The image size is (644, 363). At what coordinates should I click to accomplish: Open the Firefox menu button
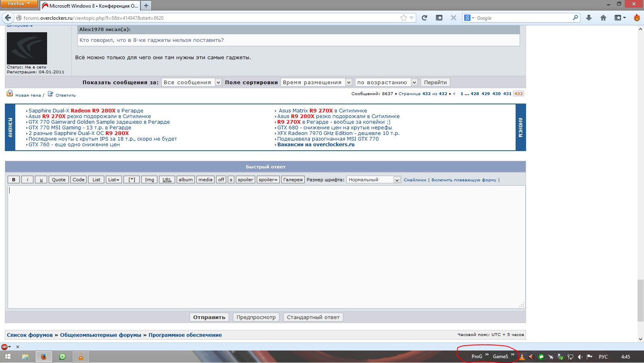click(19, 4)
